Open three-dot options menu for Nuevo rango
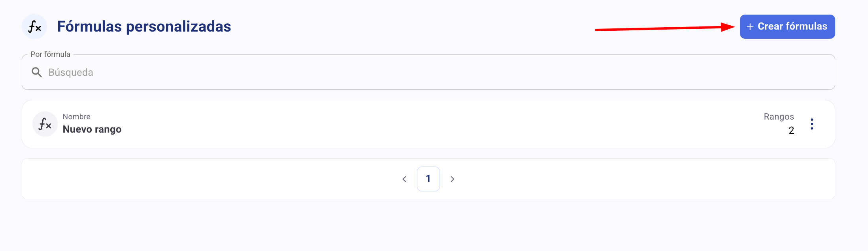This screenshot has width=868, height=251. pos(811,124)
